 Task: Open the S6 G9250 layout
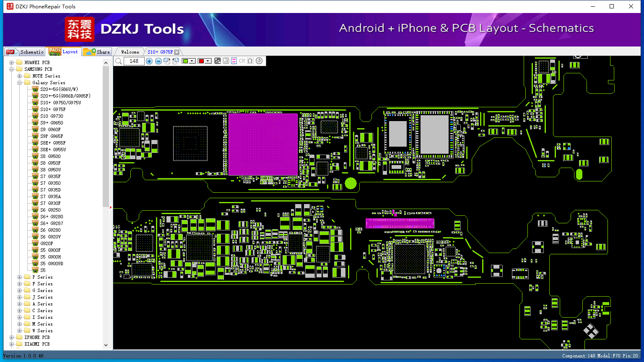(50, 210)
